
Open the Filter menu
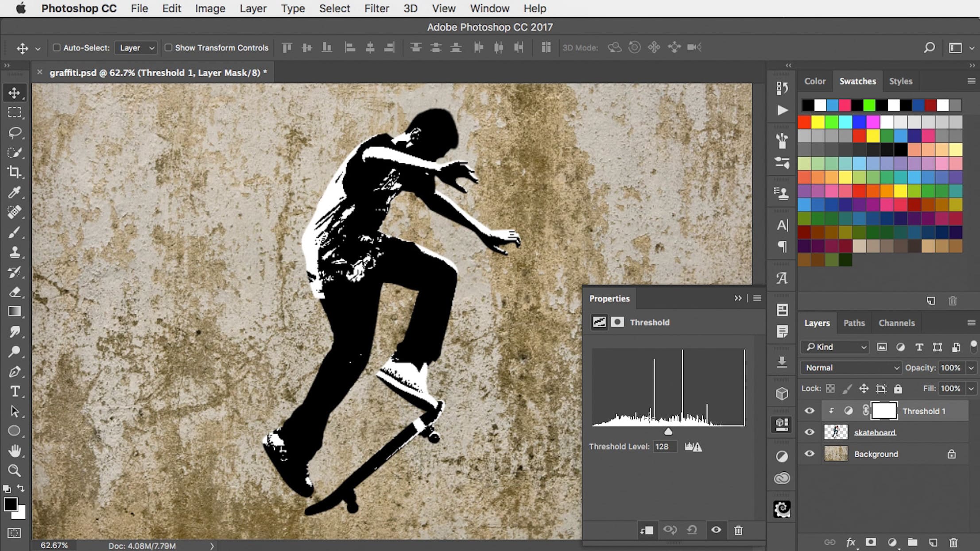[377, 8]
